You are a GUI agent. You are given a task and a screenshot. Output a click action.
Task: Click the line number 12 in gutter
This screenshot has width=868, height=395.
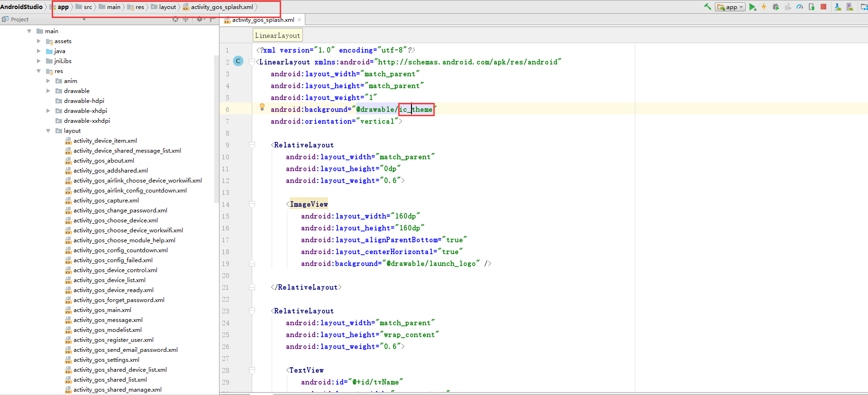click(226, 181)
